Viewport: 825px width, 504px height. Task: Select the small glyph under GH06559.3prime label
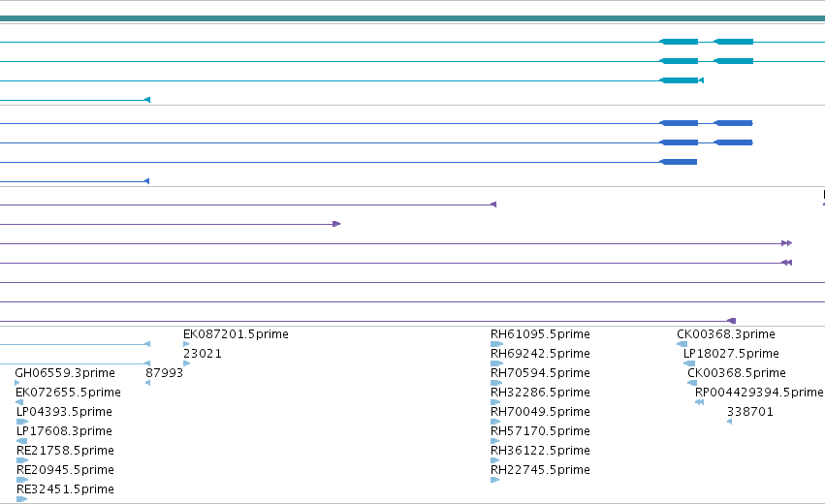[17, 383]
